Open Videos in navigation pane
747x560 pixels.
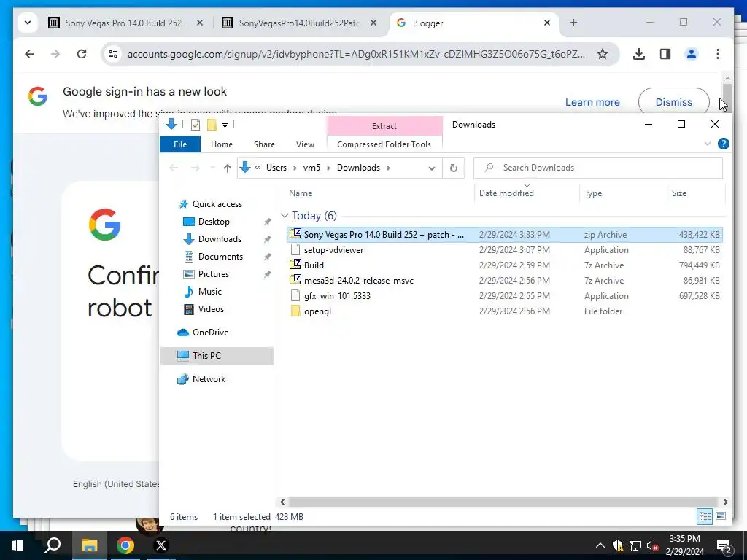click(211, 309)
